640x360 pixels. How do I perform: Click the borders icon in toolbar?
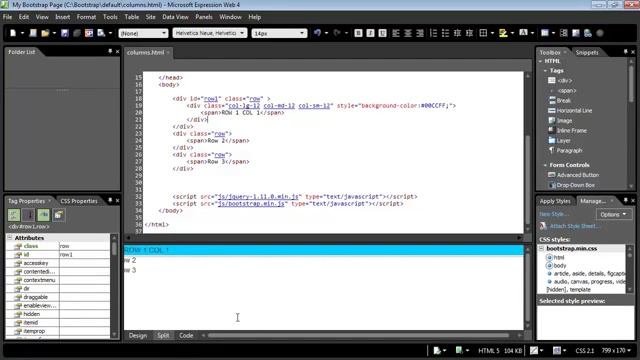coord(483,33)
